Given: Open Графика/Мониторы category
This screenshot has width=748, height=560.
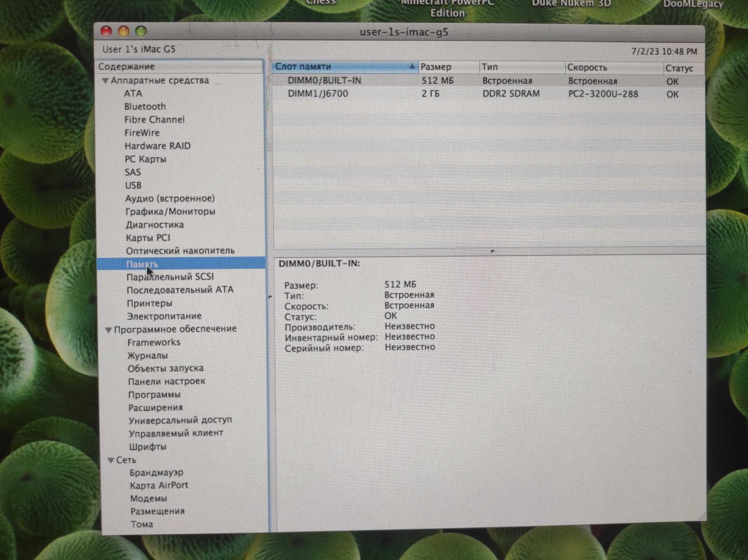Looking at the screenshot, I should pyautogui.click(x=170, y=211).
